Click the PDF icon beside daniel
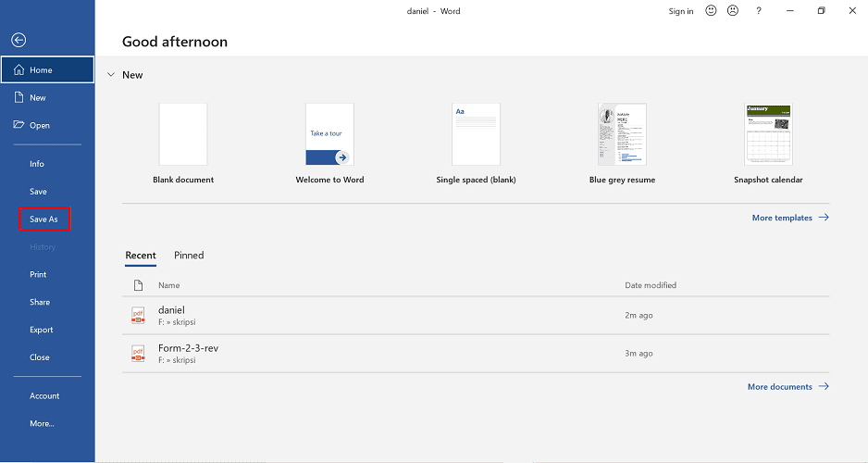 click(x=138, y=315)
